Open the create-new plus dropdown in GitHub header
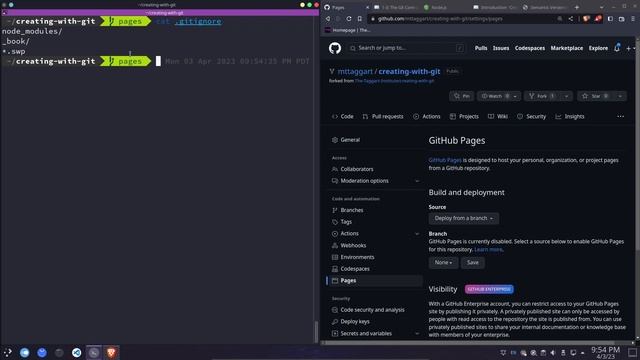 pos(630,48)
